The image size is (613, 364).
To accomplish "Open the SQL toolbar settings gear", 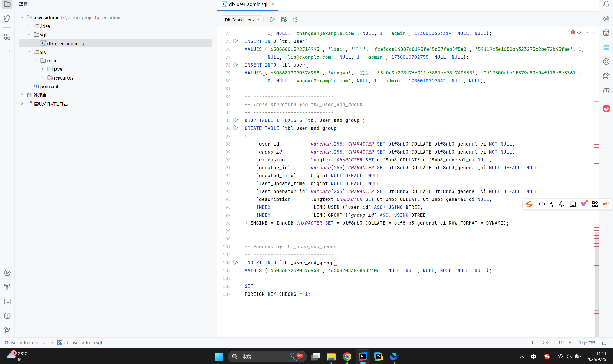I will click(x=296, y=19).
